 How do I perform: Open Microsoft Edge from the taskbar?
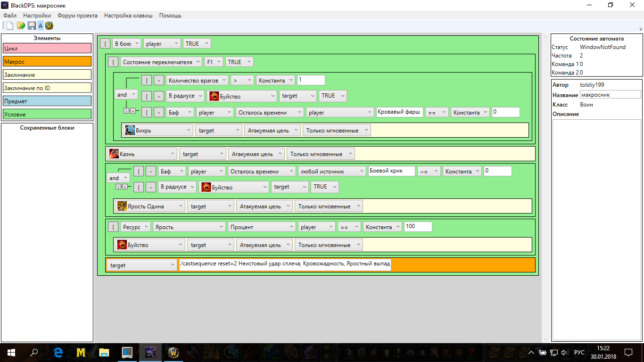tap(58, 352)
